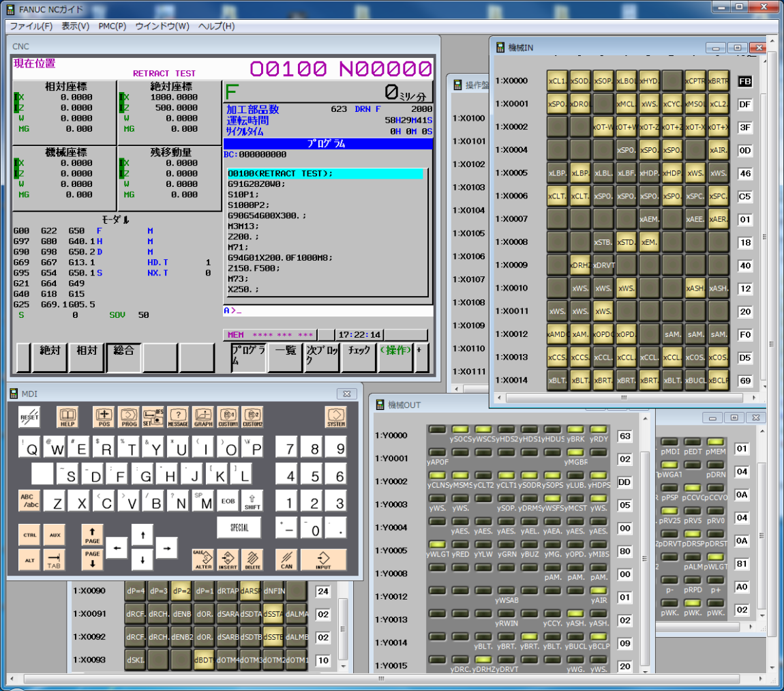This screenshot has height=691, width=784.
Task: Open the PMC(P) menu
Action: click(x=112, y=26)
